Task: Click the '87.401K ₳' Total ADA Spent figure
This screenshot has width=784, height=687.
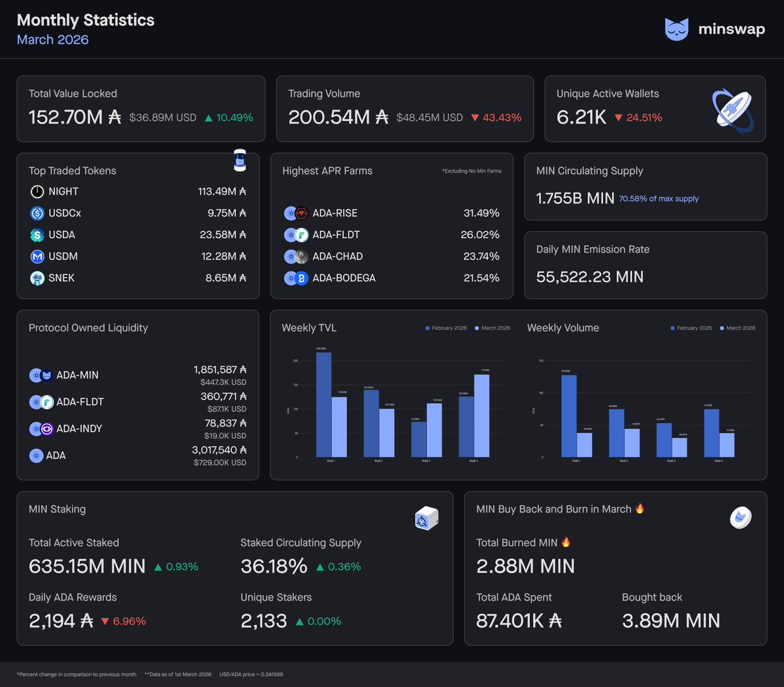Action: click(x=519, y=621)
